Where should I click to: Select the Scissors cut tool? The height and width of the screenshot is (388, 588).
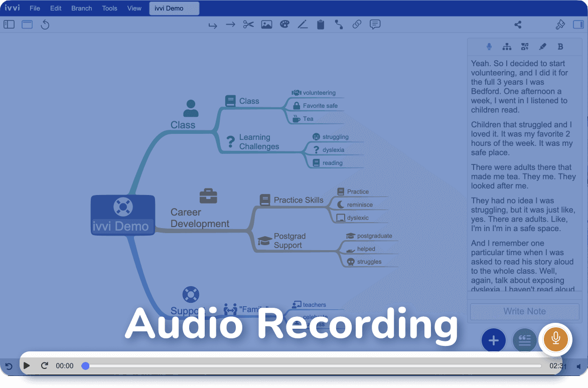click(x=248, y=24)
